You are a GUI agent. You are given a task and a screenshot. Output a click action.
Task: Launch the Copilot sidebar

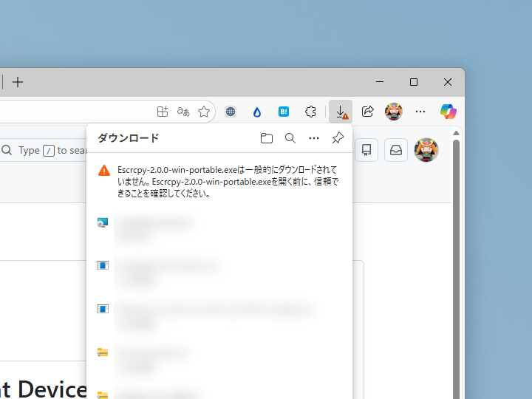(449, 112)
